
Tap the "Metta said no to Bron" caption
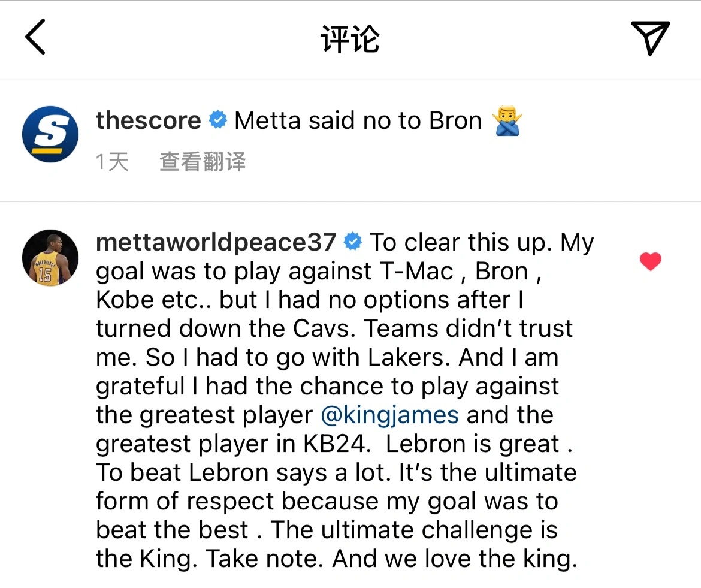pos(358,121)
